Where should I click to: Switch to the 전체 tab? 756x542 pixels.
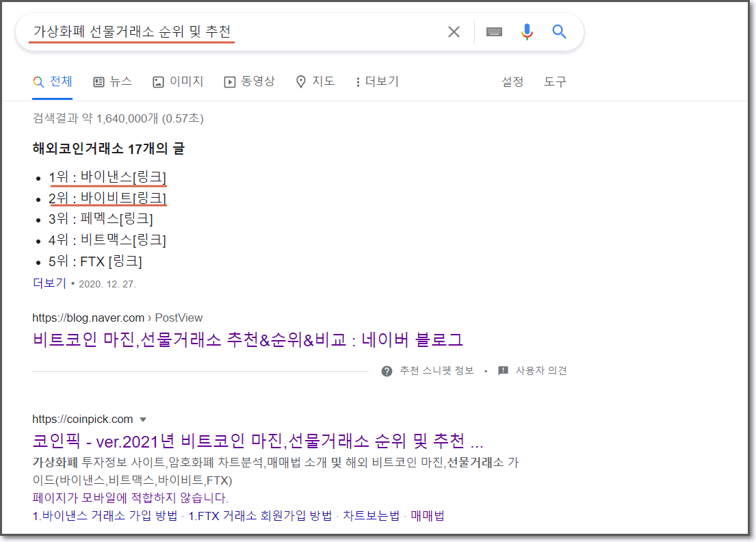(53, 81)
